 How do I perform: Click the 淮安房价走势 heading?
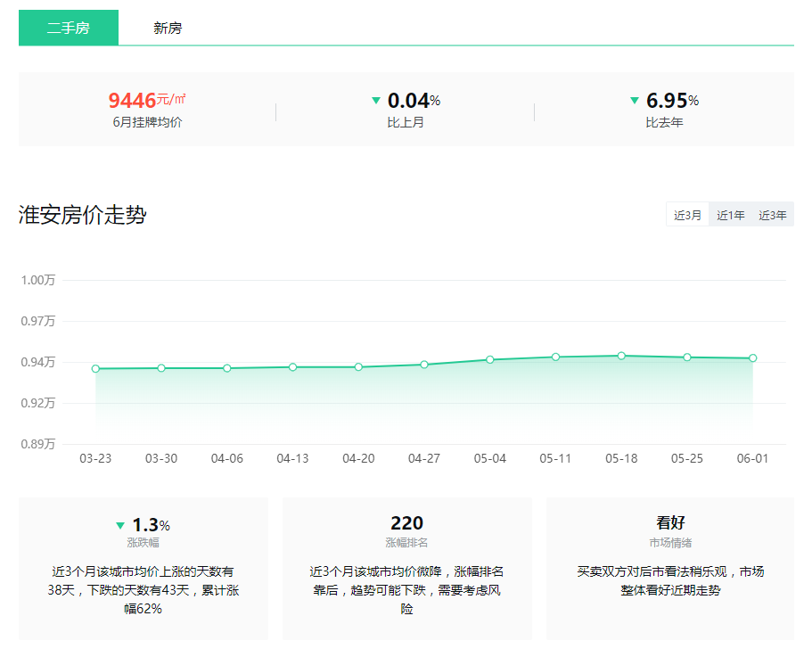(83, 215)
